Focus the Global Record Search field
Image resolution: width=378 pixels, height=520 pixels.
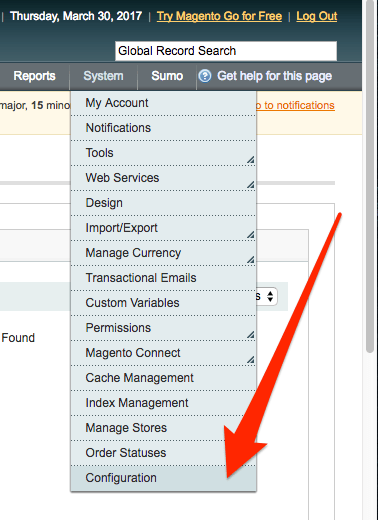click(226, 51)
